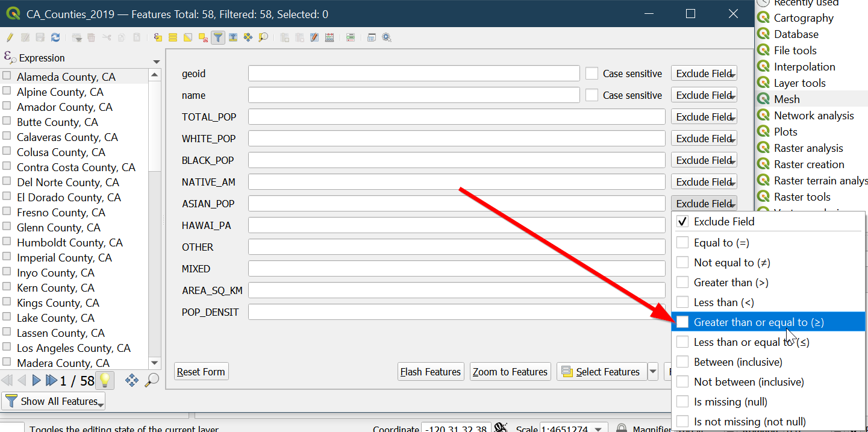Select Is missing (null) menu entry
This screenshot has width=868, height=432.
[x=730, y=402]
